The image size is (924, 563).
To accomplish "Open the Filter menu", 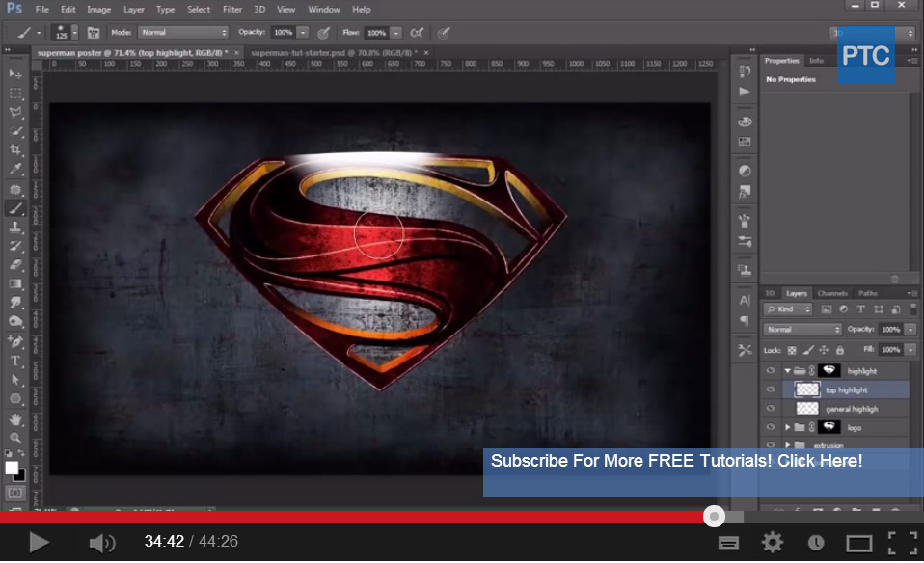I will tap(232, 10).
